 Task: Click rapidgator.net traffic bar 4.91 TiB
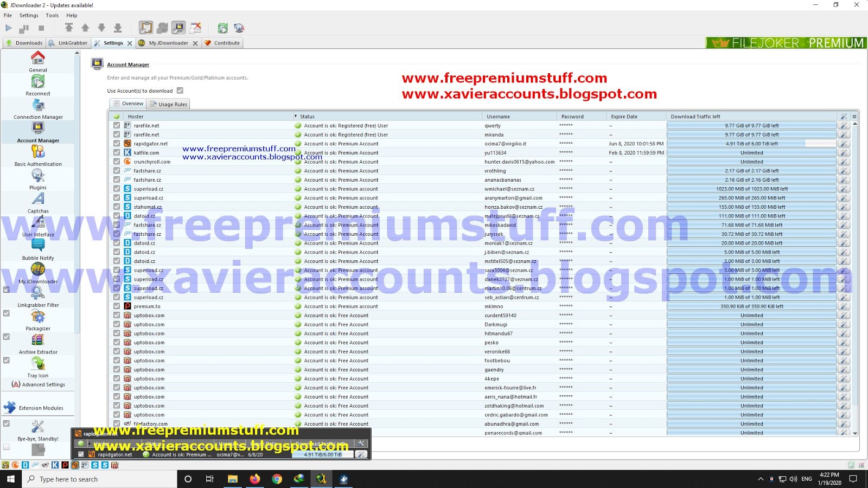point(752,144)
